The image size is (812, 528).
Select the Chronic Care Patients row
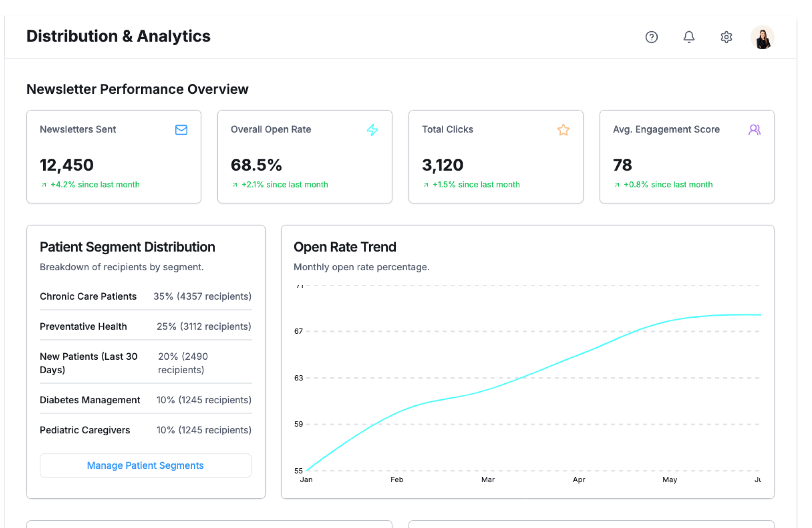(x=145, y=297)
